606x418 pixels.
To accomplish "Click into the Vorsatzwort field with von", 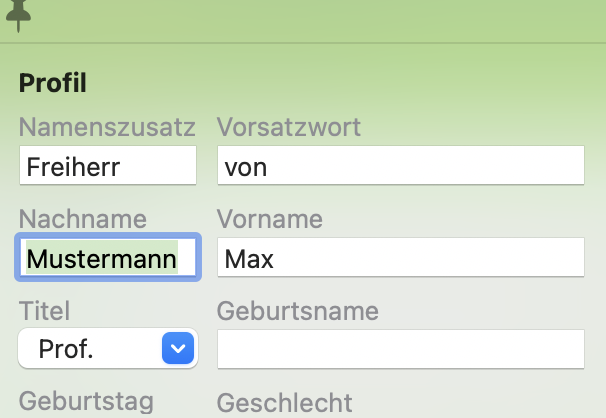I will coord(401,165).
